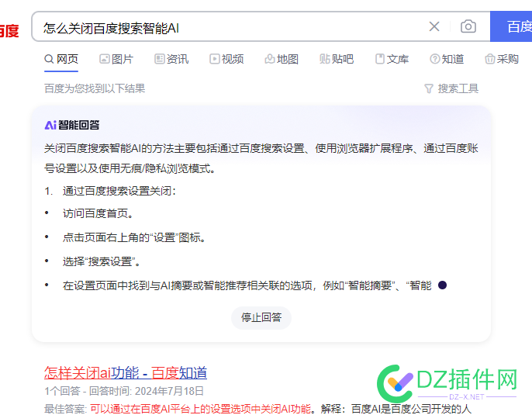
Task: Click AI answer intro paragraph starting 关闭百度搜索智能AI的方法
Action: click(x=261, y=158)
